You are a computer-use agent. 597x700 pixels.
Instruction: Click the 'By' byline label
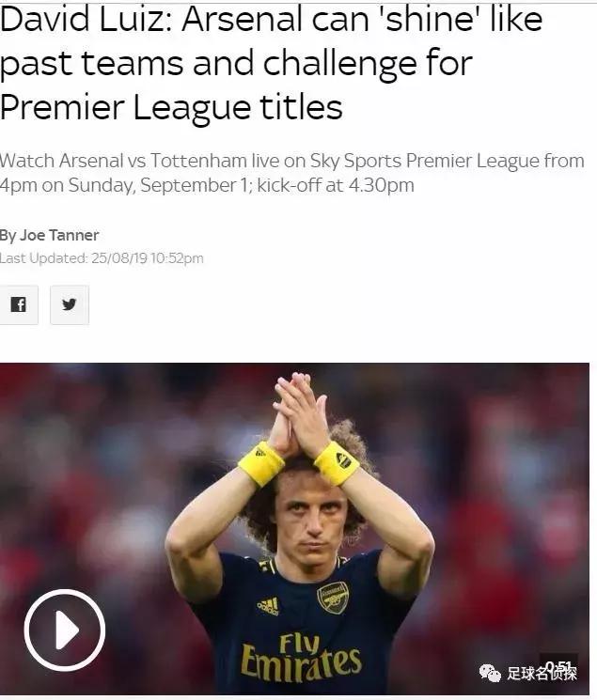tap(8, 236)
